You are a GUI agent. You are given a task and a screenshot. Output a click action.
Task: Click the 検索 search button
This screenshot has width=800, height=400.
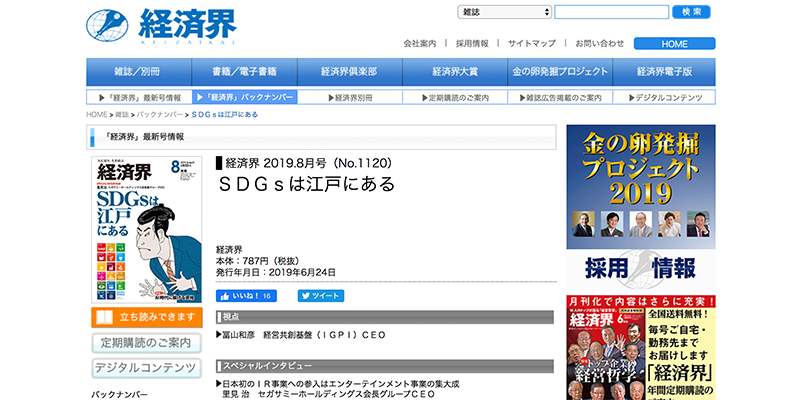[691, 12]
